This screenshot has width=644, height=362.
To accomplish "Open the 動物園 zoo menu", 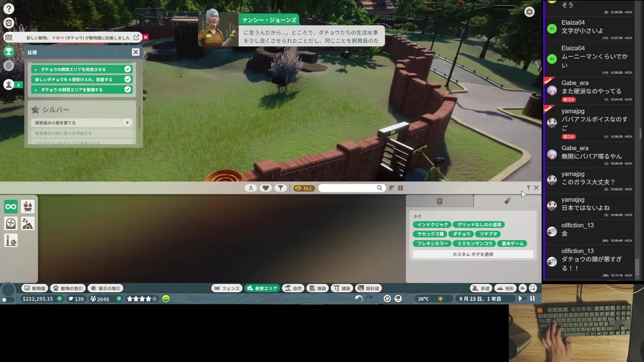I will point(35,289).
